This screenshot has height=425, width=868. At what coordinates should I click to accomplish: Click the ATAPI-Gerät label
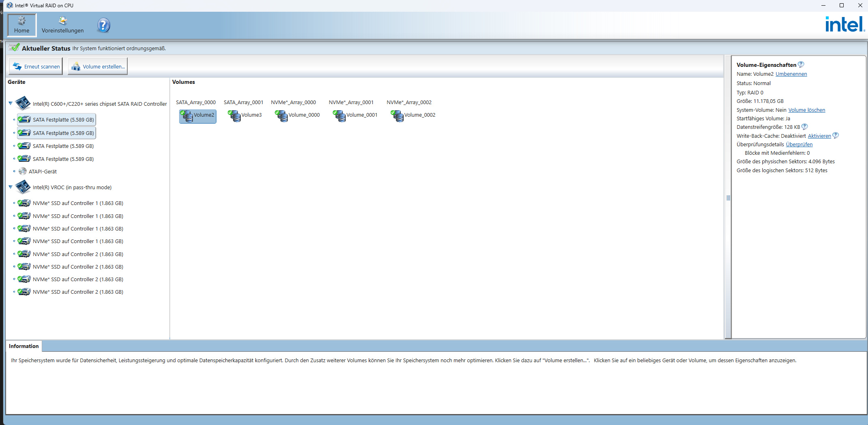[x=43, y=172]
